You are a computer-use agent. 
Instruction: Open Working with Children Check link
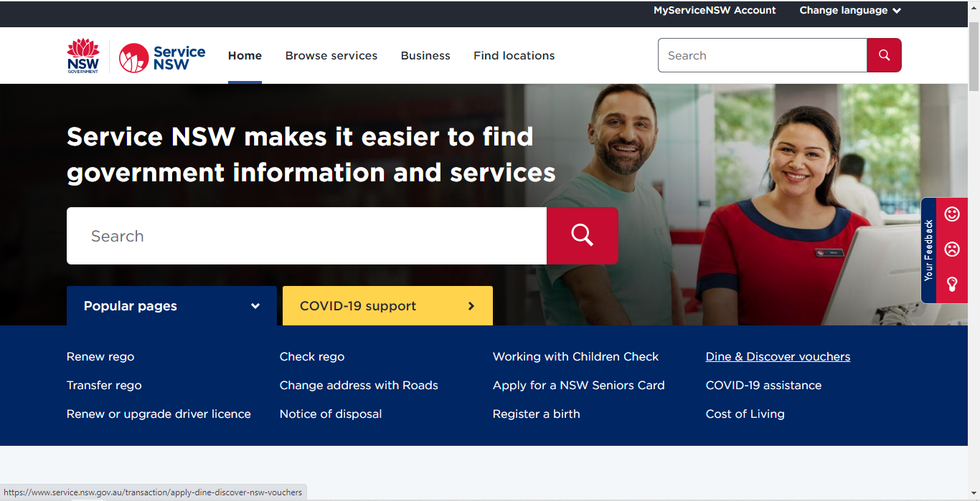pyautogui.click(x=575, y=356)
